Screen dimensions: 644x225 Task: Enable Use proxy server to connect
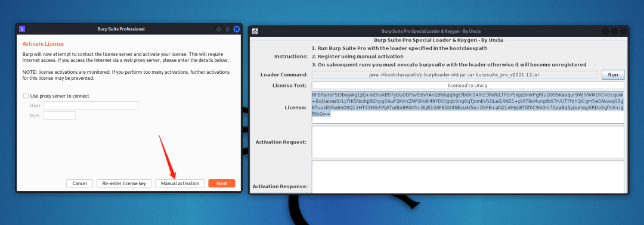[26, 96]
